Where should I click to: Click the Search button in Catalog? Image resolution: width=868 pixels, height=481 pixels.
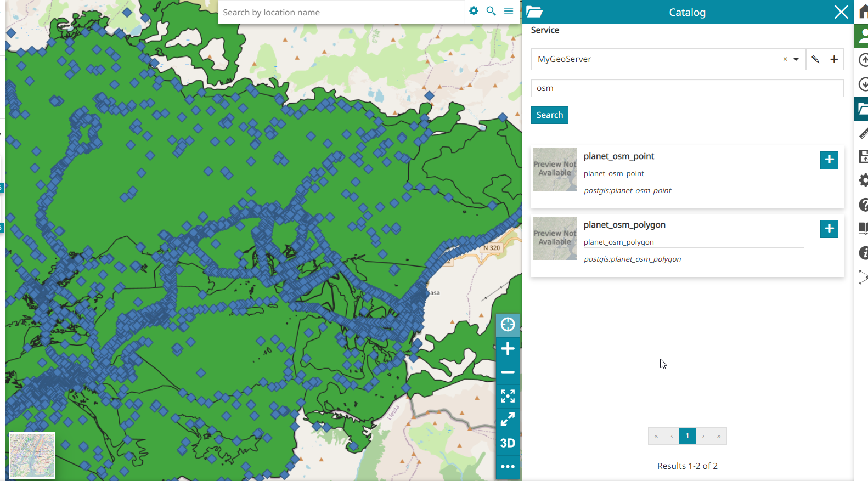click(549, 115)
